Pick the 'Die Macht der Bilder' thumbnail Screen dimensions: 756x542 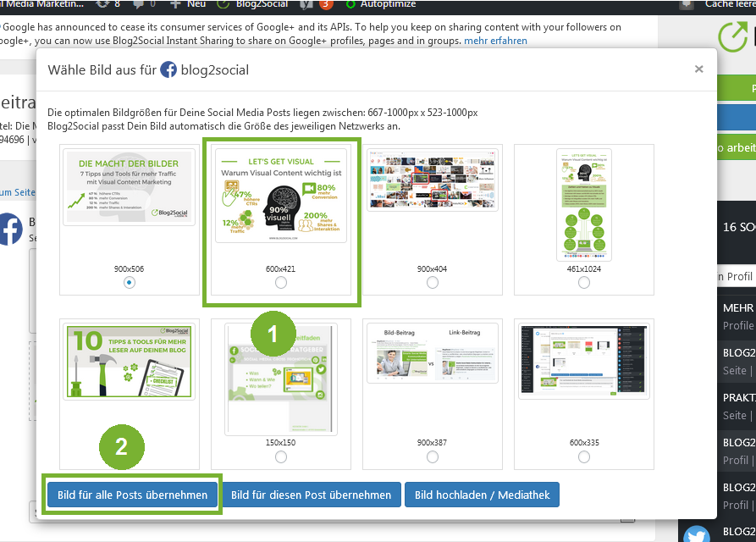(129, 187)
